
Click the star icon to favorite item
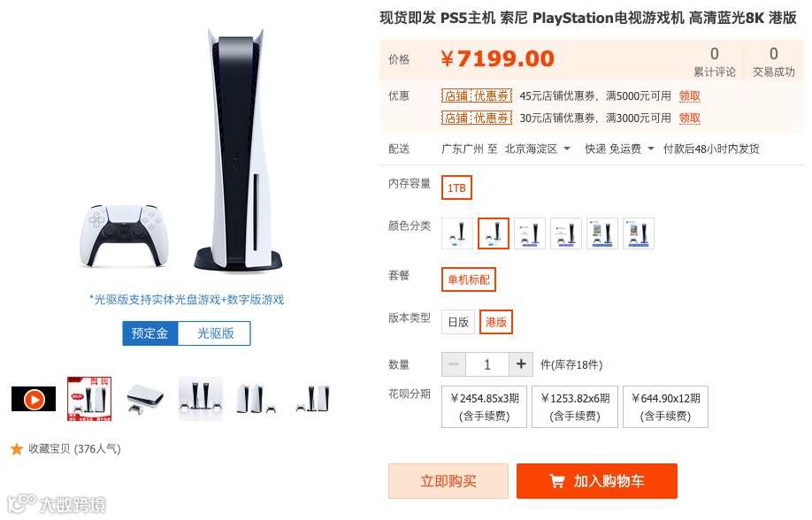17,448
